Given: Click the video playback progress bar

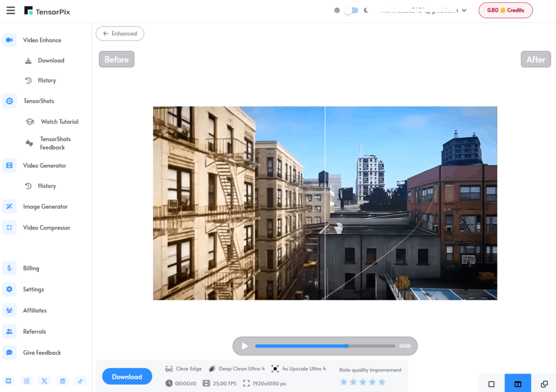Looking at the screenshot, I should coord(325,346).
